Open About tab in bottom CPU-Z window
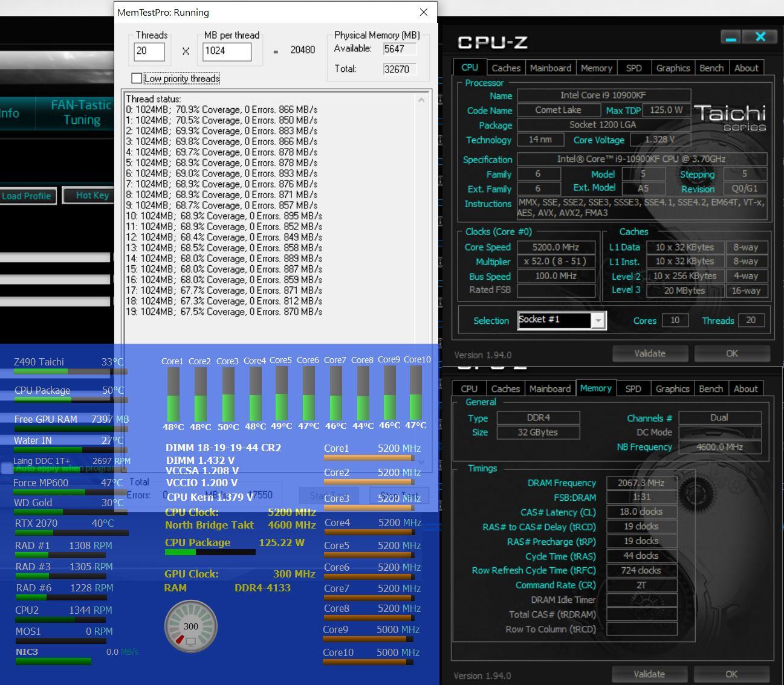Image resolution: width=784 pixels, height=685 pixels. click(x=745, y=389)
